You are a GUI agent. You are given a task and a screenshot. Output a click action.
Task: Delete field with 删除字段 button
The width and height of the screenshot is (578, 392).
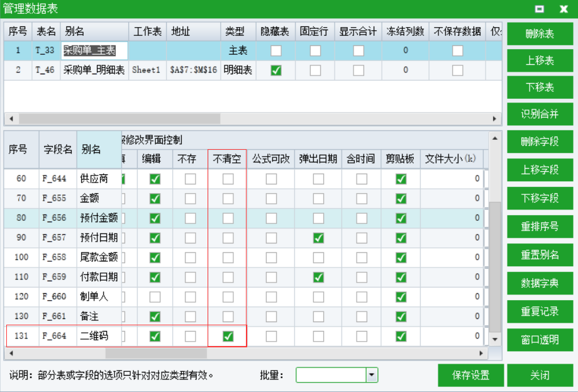point(540,142)
